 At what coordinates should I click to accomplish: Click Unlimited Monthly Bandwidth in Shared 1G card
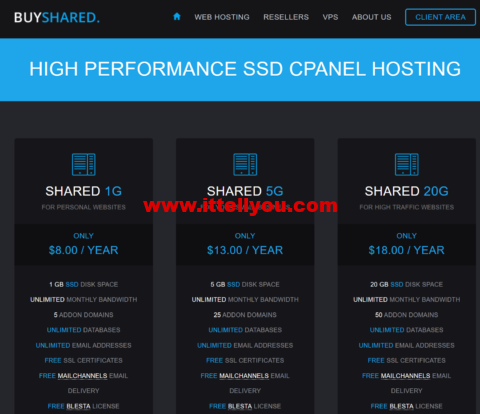(84, 300)
